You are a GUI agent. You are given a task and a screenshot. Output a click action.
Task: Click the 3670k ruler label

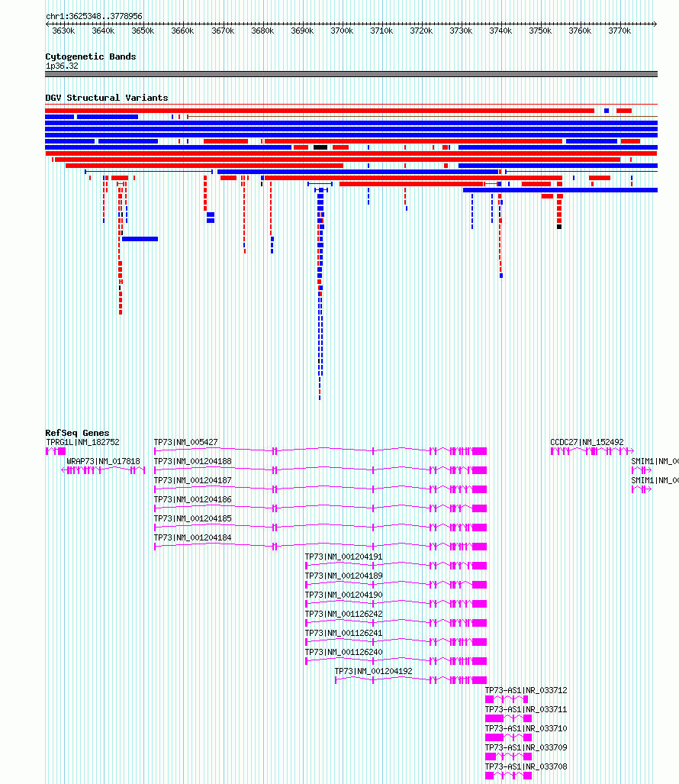pyautogui.click(x=223, y=31)
